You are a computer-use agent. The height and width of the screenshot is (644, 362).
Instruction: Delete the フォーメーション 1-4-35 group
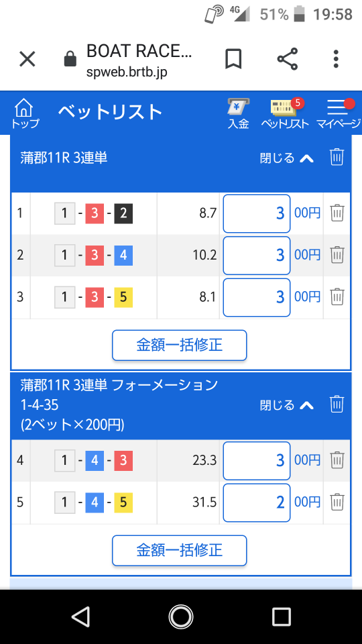[x=337, y=404]
